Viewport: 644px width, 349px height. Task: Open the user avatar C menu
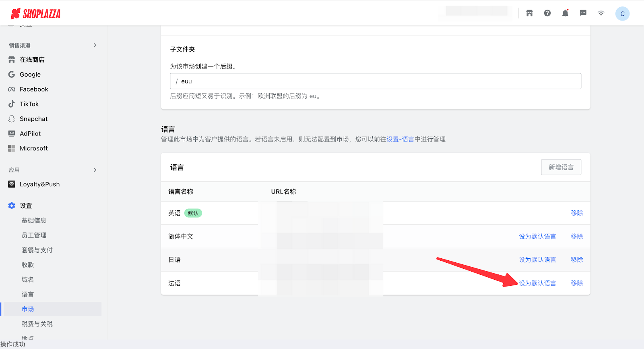[x=622, y=14]
